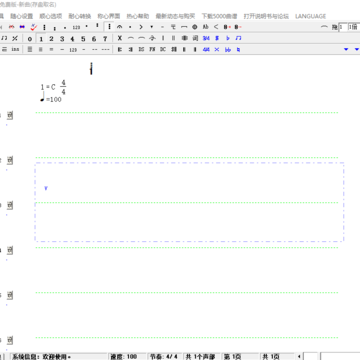
Task: Click the crescendo hairpin (<) icon
Action: [x=216, y=27]
